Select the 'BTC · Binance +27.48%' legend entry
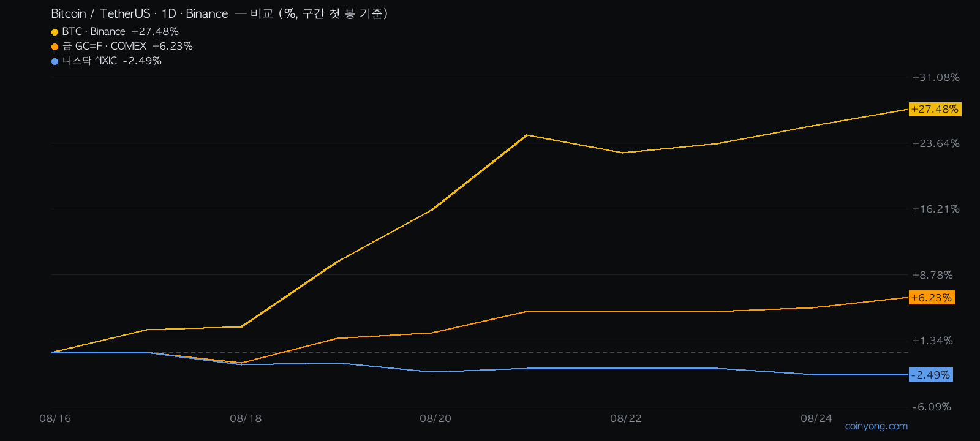The image size is (980, 441). click(115, 31)
